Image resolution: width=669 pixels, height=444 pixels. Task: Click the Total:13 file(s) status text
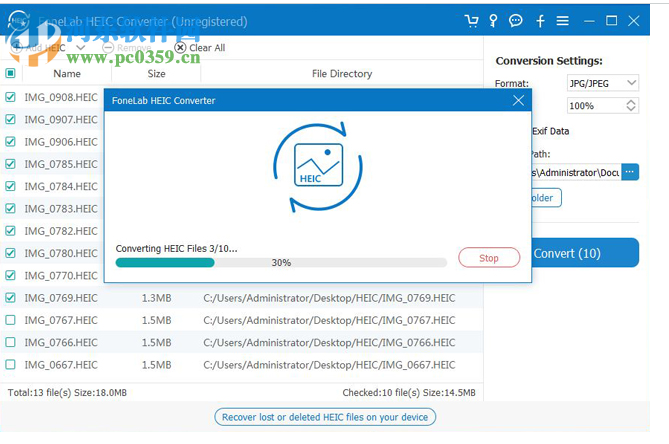(x=67, y=392)
